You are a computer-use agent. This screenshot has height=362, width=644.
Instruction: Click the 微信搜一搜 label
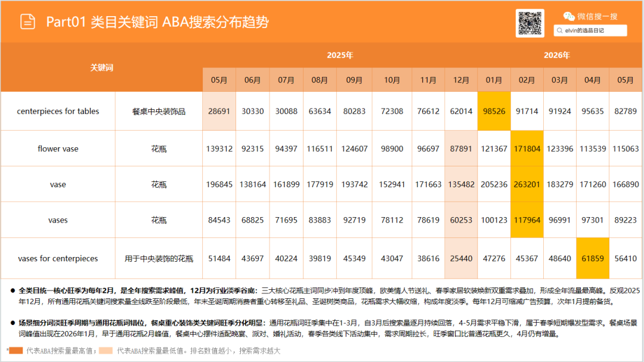pos(597,17)
